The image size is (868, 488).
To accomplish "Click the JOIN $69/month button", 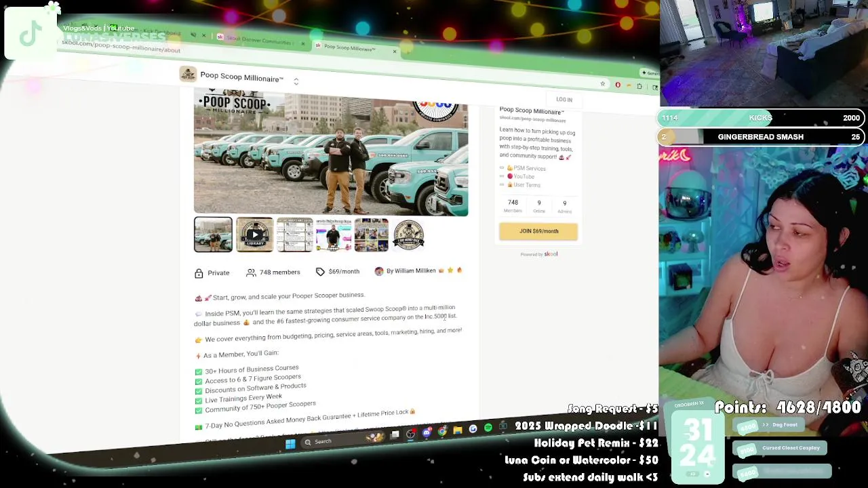I will [x=538, y=231].
